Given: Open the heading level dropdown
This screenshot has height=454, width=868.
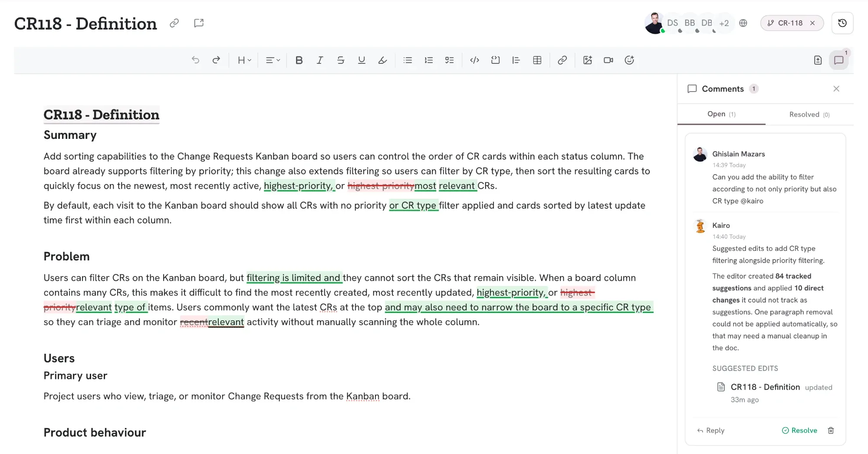Looking at the screenshot, I should coord(244,60).
